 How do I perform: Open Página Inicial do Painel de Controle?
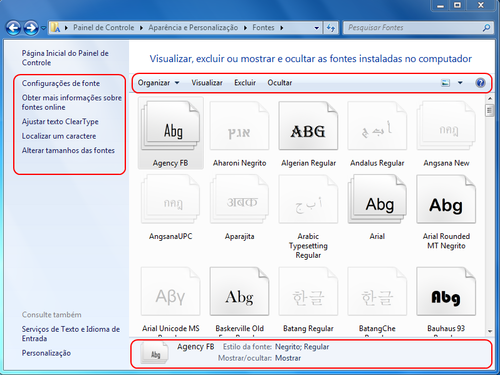click(65, 58)
